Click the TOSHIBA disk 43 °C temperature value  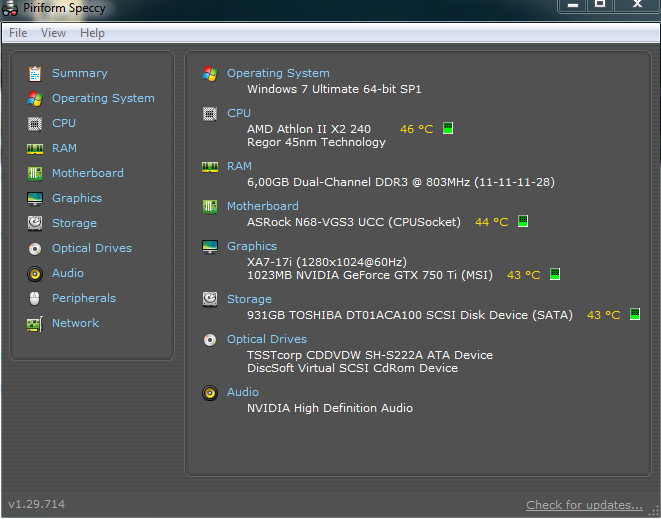click(x=604, y=315)
